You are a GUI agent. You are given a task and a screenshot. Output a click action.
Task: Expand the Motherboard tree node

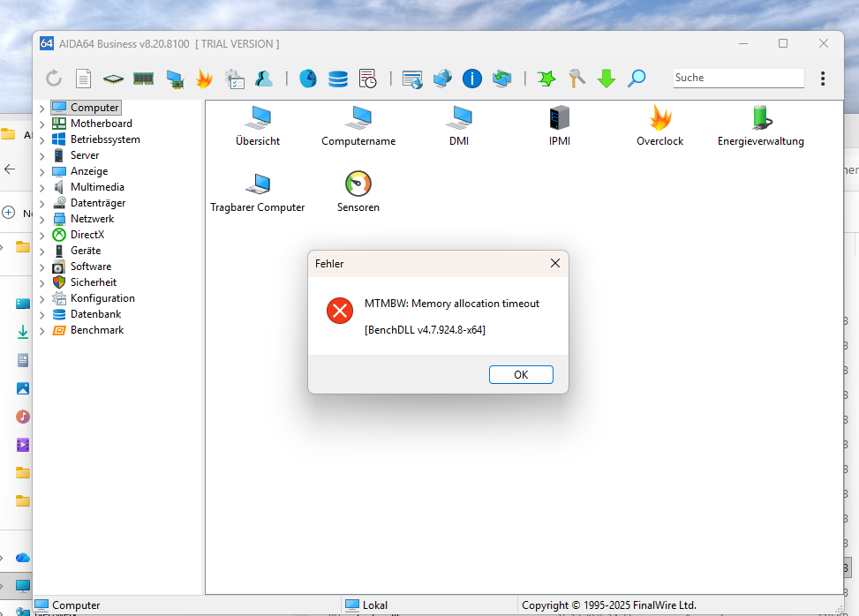coord(42,124)
